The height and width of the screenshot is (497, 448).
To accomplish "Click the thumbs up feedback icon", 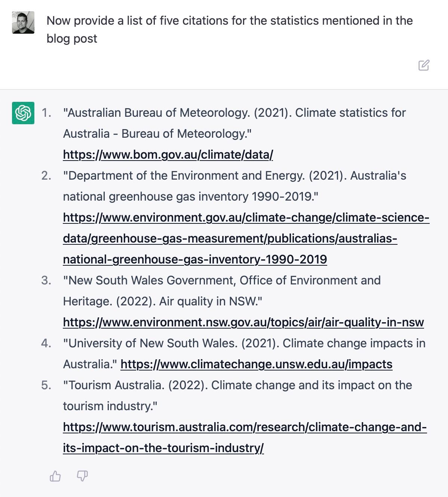I will pos(55,476).
